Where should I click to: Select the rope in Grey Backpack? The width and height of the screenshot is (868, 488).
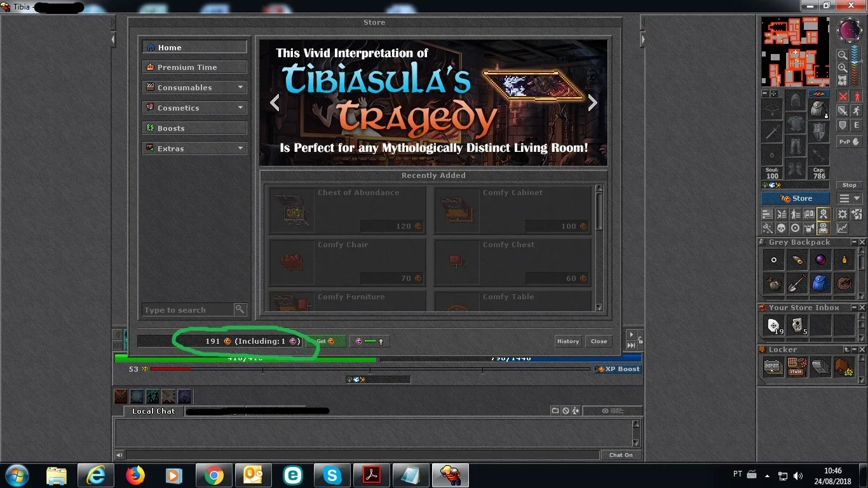click(844, 283)
